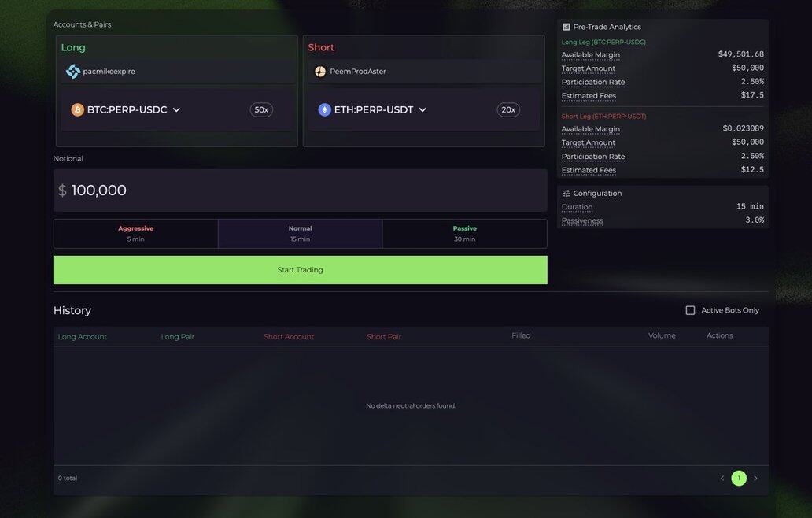Viewport: 812px width, 518px height.
Task: Open the 20x leverage selector
Action: (508, 110)
